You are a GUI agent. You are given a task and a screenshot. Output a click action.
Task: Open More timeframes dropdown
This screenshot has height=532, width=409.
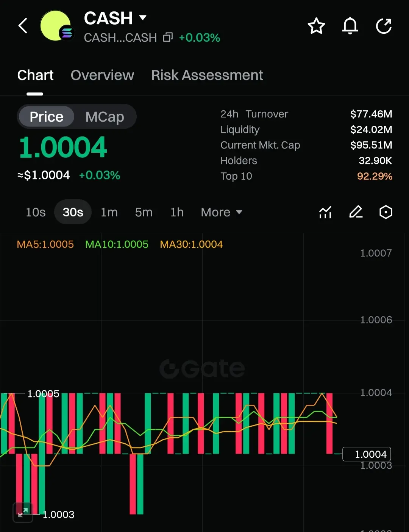221,212
